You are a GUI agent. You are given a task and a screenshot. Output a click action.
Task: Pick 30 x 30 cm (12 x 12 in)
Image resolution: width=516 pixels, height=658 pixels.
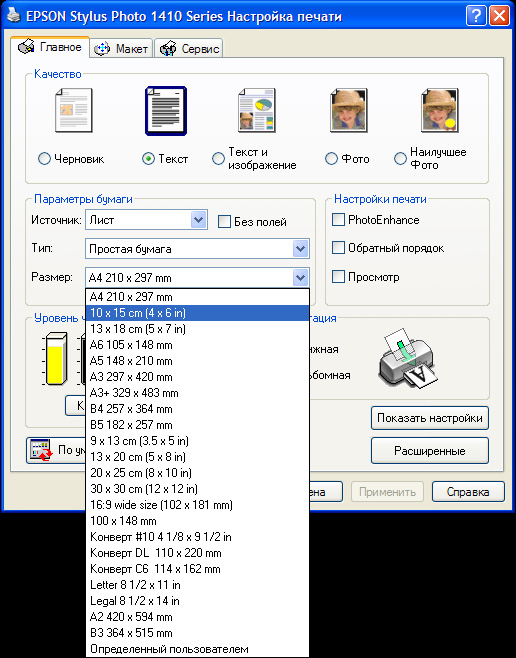(x=197, y=488)
